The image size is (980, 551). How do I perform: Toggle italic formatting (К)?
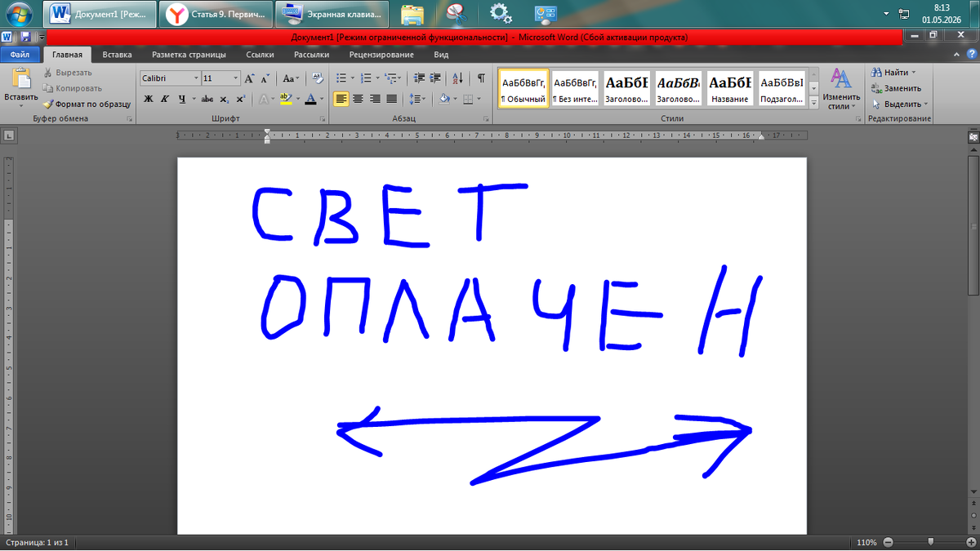click(164, 99)
